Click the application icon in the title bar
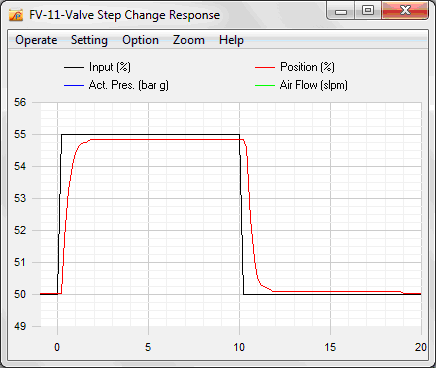This screenshot has height=368, width=436. (x=15, y=15)
